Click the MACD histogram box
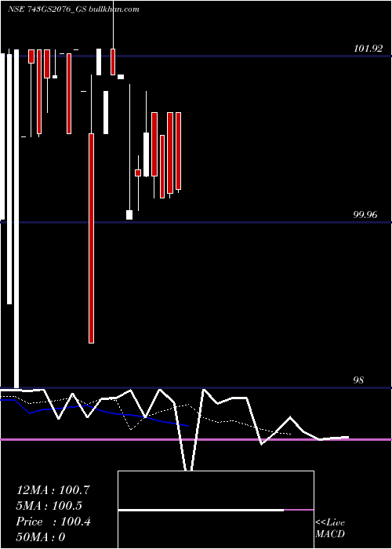Image resolution: width=392 pixels, height=549 pixels. click(x=216, y=510)
